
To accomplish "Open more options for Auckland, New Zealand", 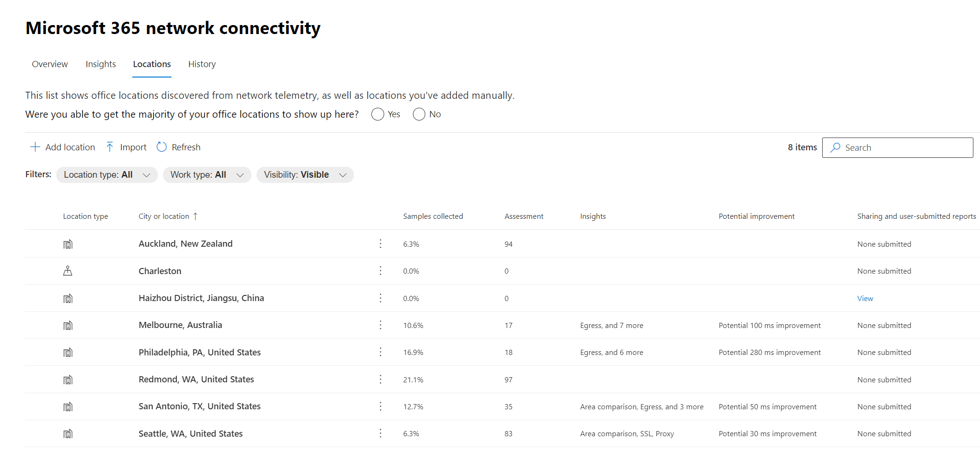I will pos(380,244).
